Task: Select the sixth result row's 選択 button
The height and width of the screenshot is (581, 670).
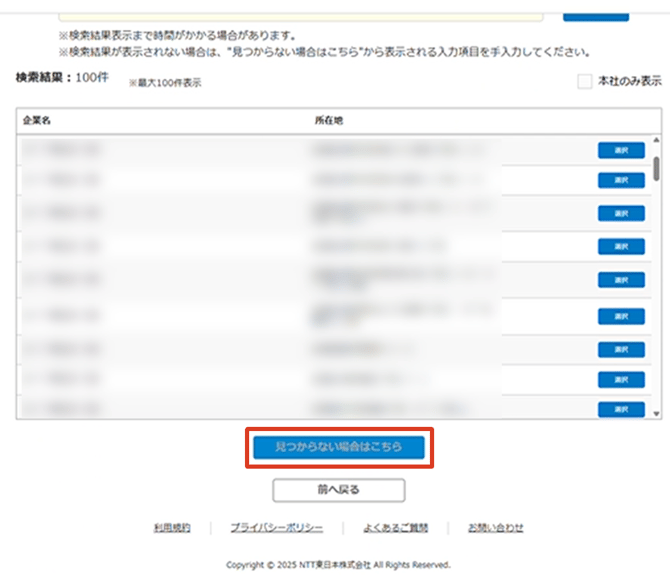Action: point(621,316)
